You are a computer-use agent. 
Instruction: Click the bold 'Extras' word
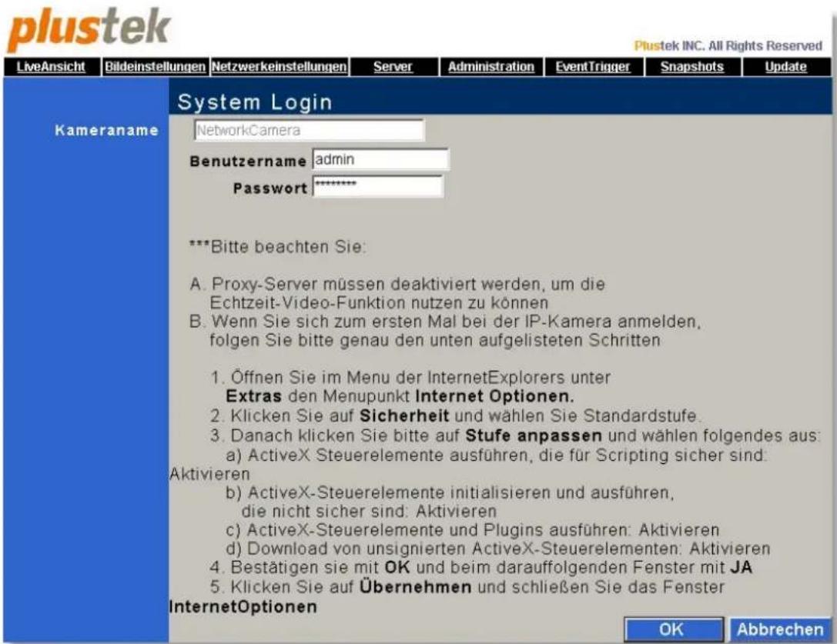click(253, 396)
